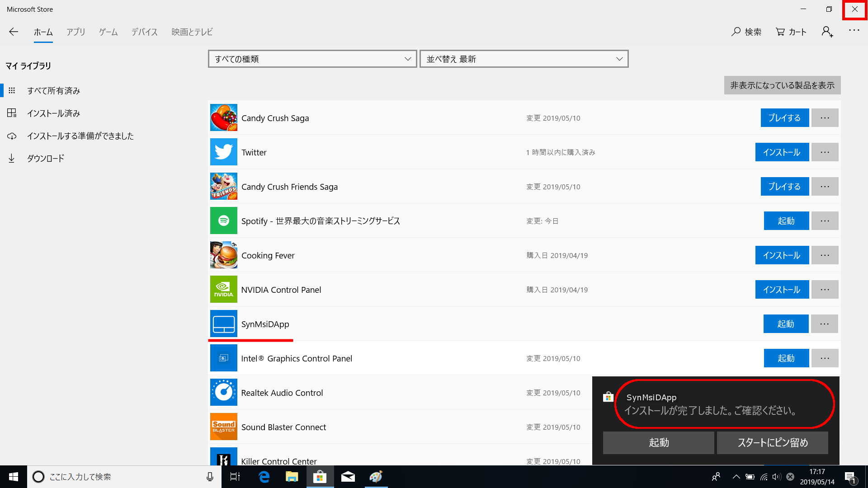
Task: Click the taskbar search box ここに入力して検索
Action: (x=124, y=477)
